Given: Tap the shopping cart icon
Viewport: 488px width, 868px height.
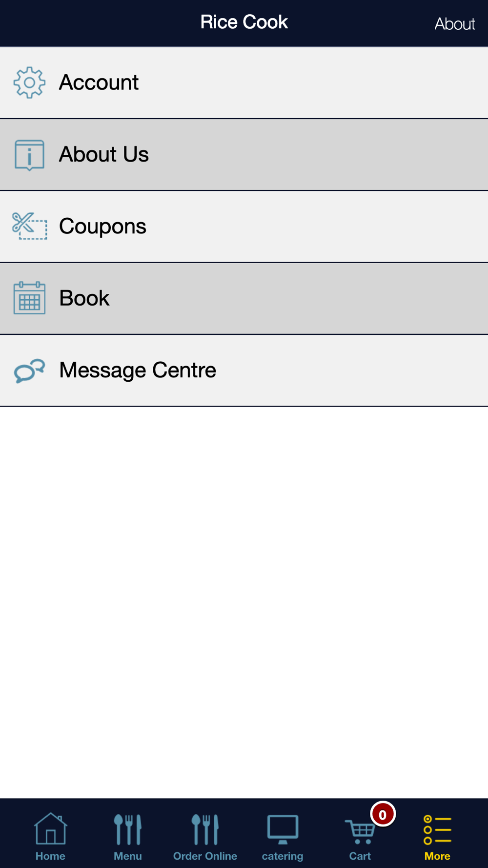Looking at the screenshot, I should coord(360,831).
